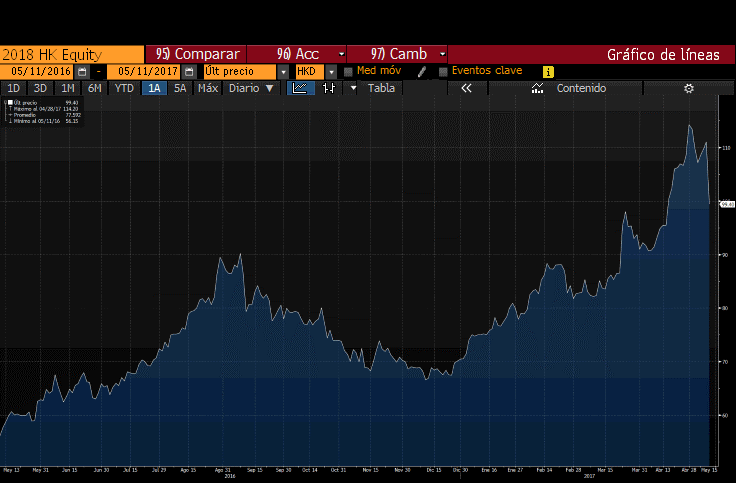736x483 pixels.
Task: Toggle the Últ precio legend checkbox
Action: 10,102
